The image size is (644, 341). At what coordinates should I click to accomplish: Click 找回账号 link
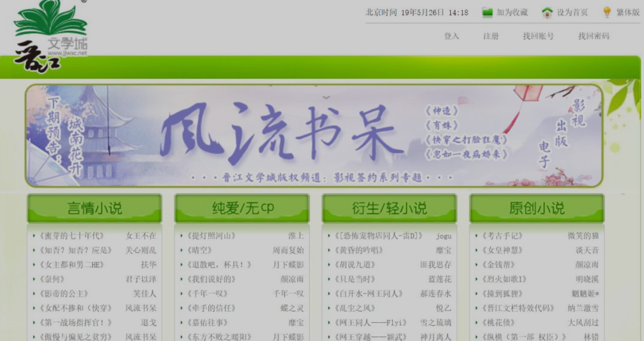coord(538,36)
